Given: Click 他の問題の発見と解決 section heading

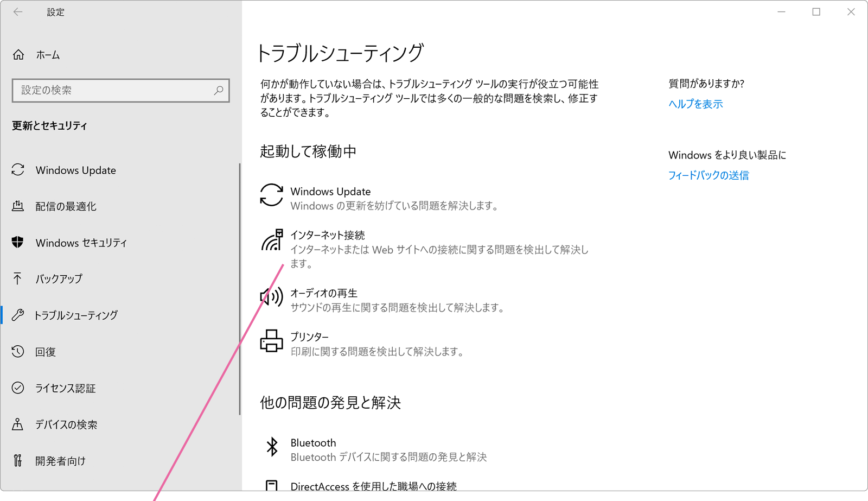Looking at the screenshot, I should coord(330,402).
